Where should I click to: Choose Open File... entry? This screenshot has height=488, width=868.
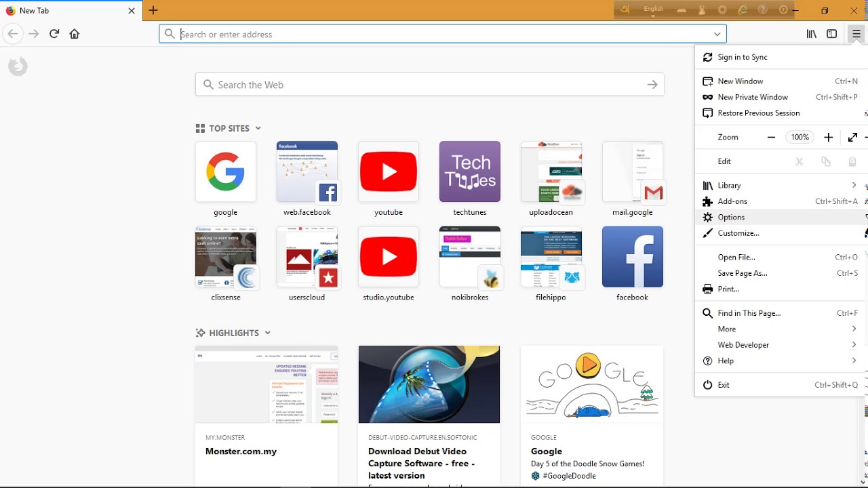tap(781, 257)
